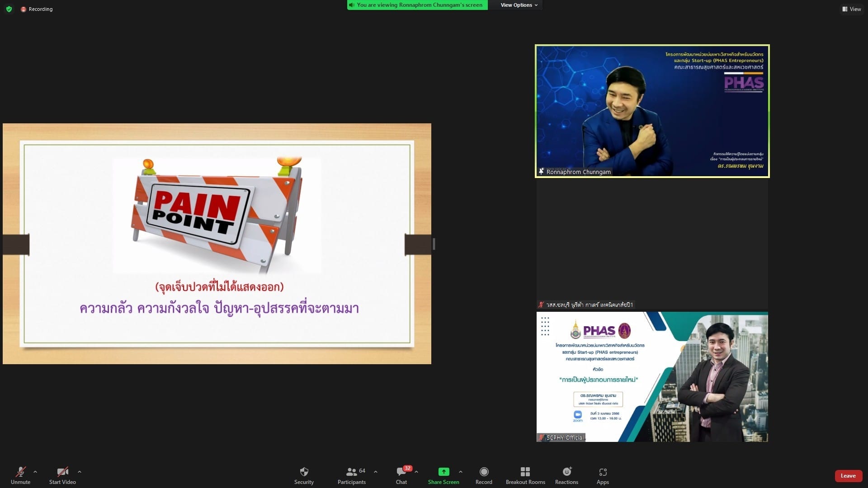Open the Reactions menu

pyautogui.click(x=566, y=476)
